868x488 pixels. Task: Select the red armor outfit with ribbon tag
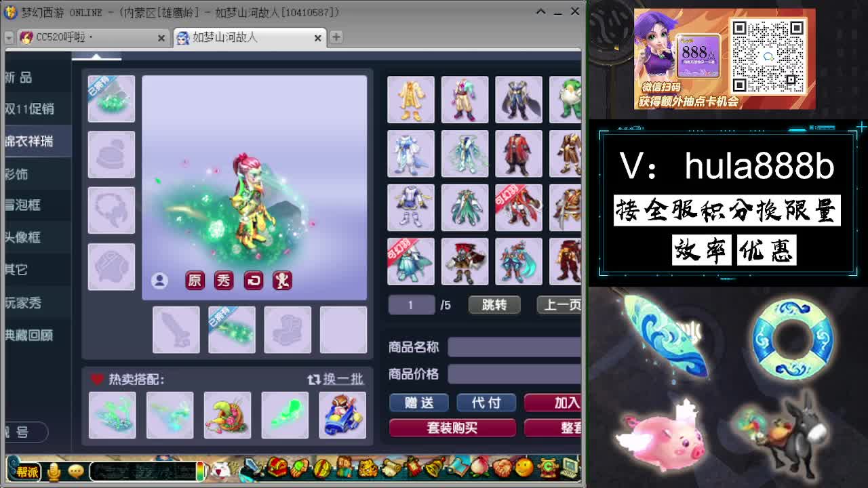click(519, 207)
